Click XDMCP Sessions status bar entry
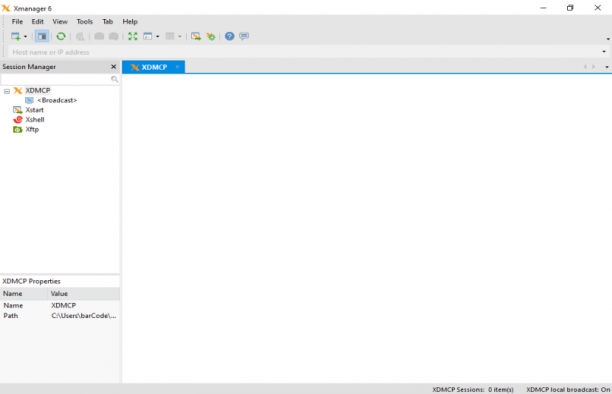612x394 pixels. click(x=473, y=389)
